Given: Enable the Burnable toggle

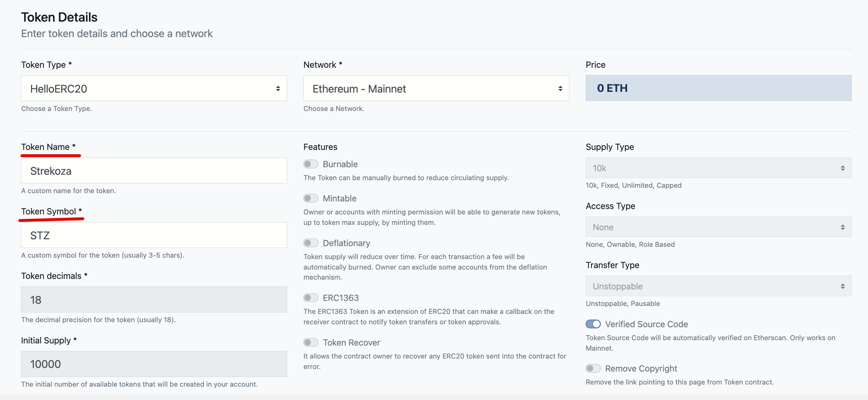Looking at the screenshot, I should coord(310,164).
